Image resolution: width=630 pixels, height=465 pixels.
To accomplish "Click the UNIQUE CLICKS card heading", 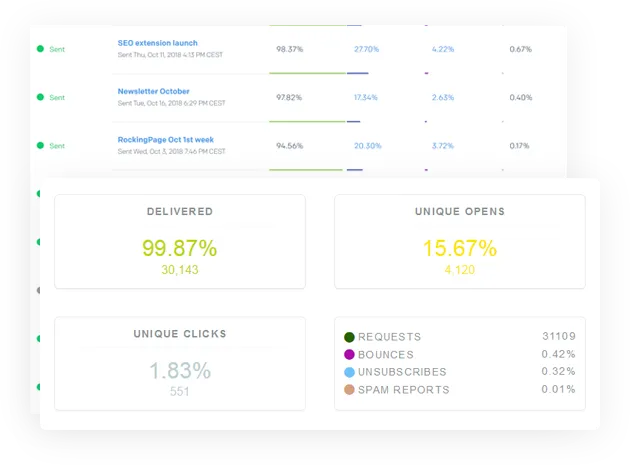I will (x=180, y=334).
